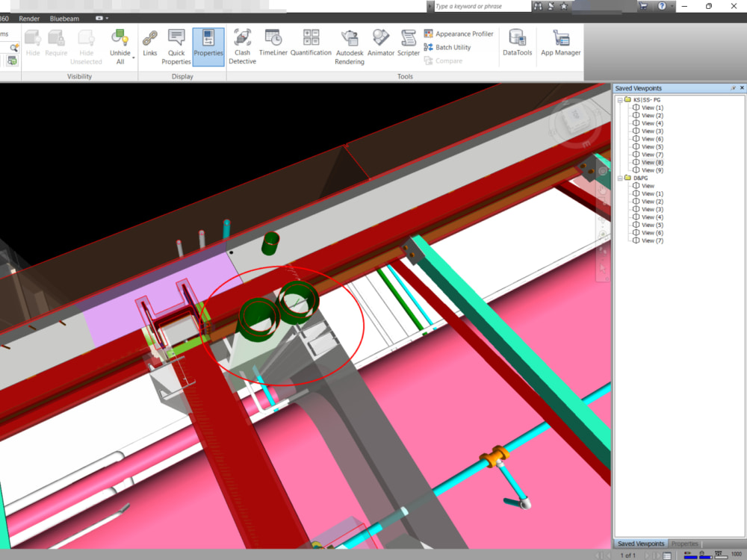Click the Hide button
Viewport: 747px width, 560px height.
pyautogui.click(x=33, y=43)
